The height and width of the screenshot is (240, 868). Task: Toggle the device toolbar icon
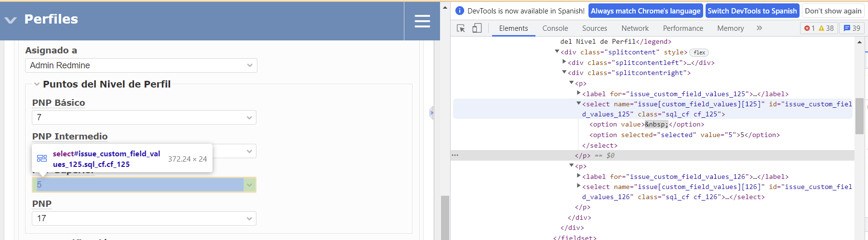click(x=477, y=28)
